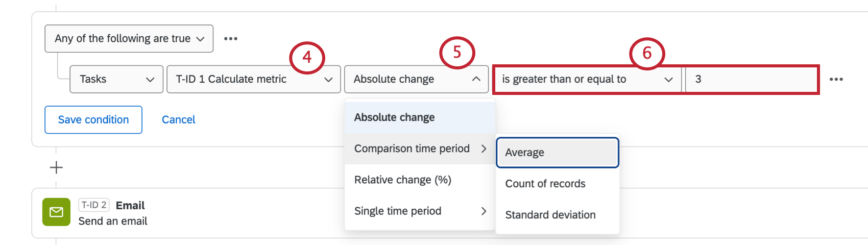
Task: Collapse the Absolute change dropdown caret
Action: (x=476, y=79)
